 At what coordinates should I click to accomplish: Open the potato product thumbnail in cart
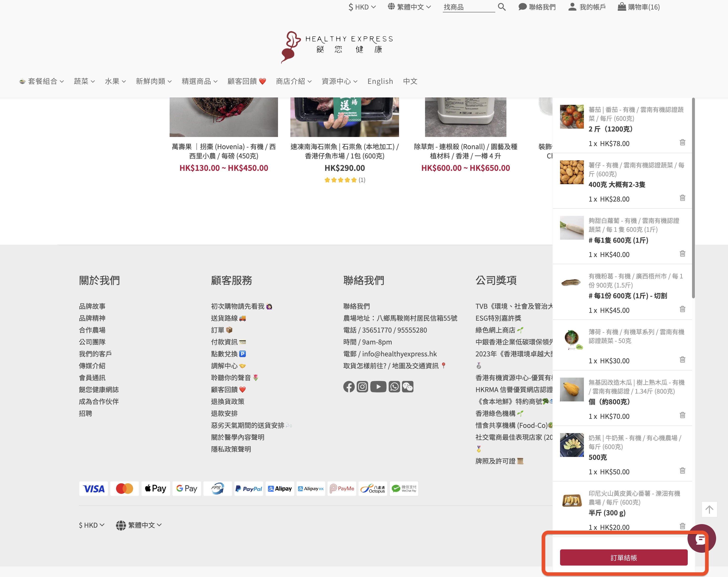(572, 172)
